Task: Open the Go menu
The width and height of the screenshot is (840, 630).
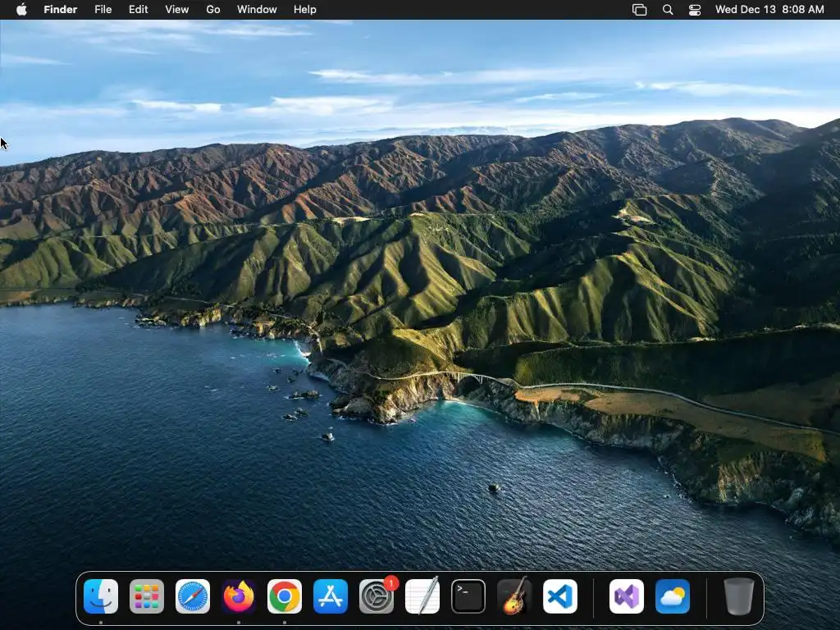Action: pyautogui.click(x=213, y=10)
